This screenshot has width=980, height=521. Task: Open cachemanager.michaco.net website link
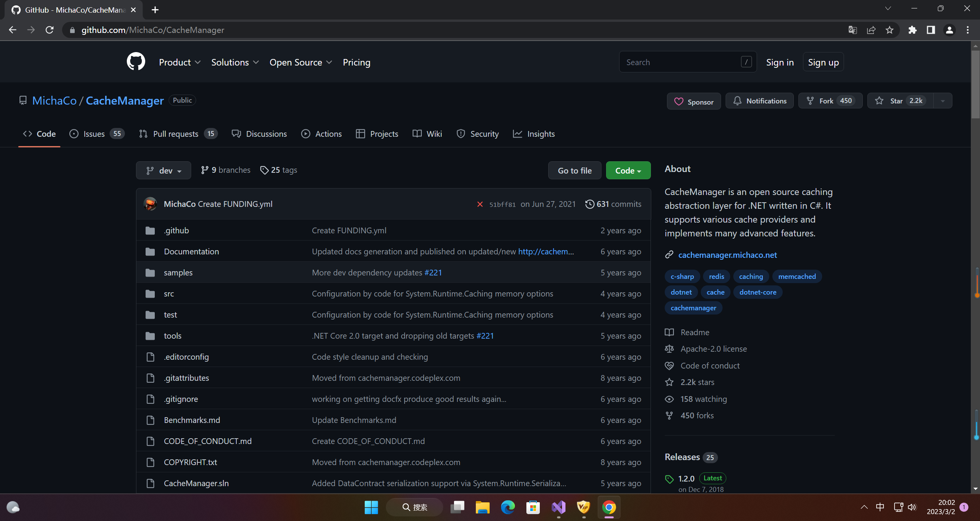coord(727,255)
